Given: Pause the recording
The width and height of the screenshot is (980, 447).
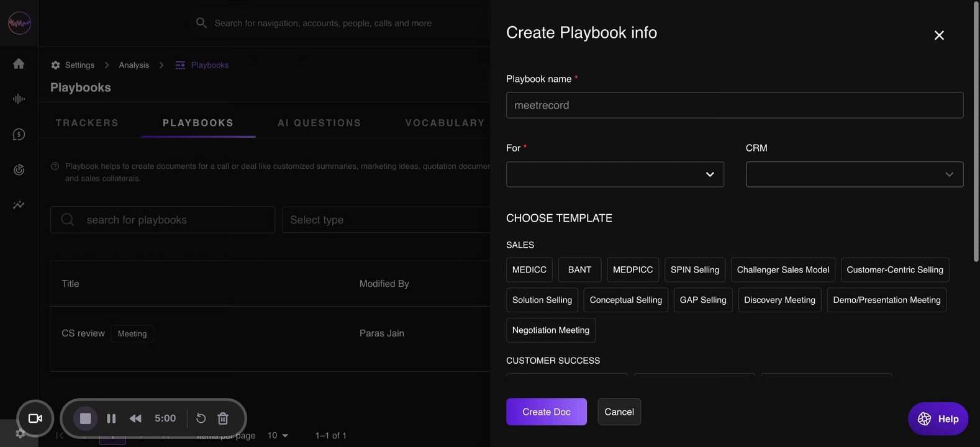Looking at the screenshot, I should (x=111, y=418).
